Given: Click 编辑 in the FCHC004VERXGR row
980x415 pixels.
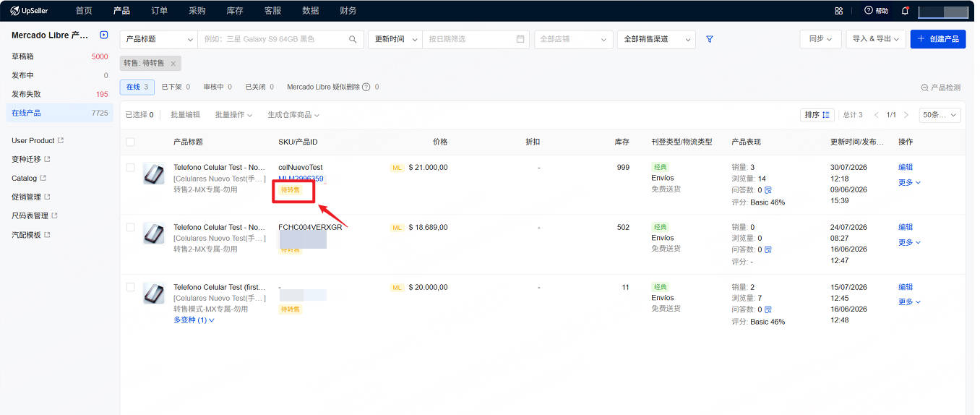Looking at the screenshot, I should [x=906, y=227].
